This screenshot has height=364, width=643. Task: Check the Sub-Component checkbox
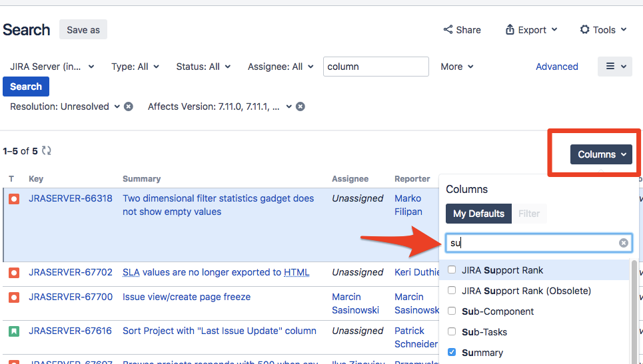452,310
